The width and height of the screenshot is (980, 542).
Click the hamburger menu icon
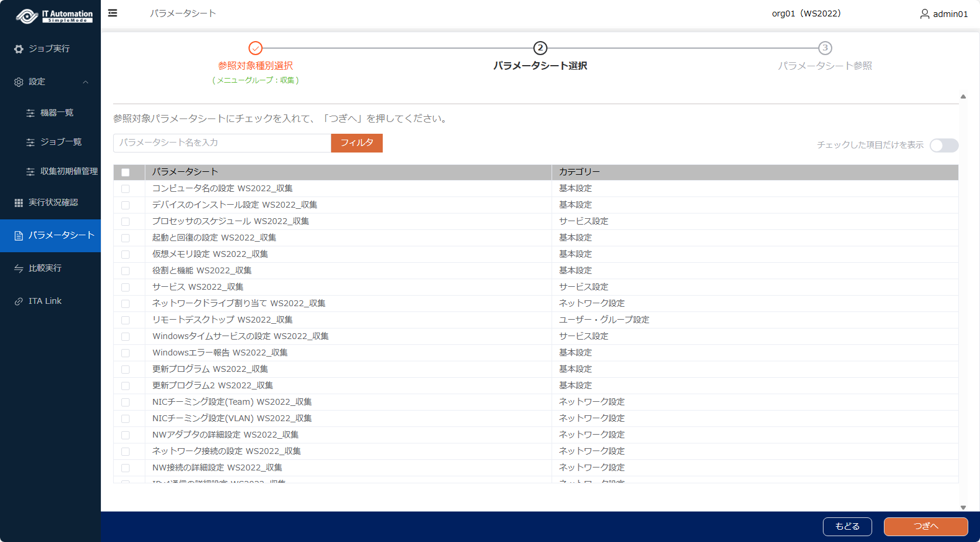pos(113,13)
